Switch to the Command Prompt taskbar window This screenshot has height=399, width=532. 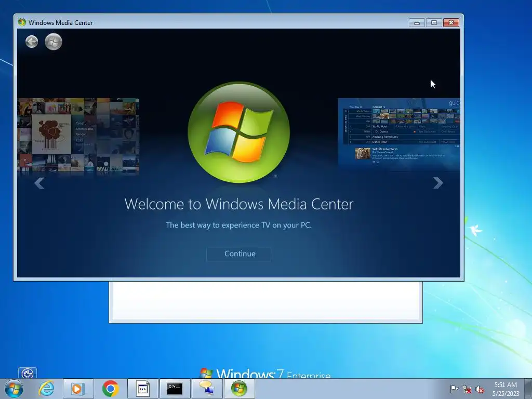[175, 389]
